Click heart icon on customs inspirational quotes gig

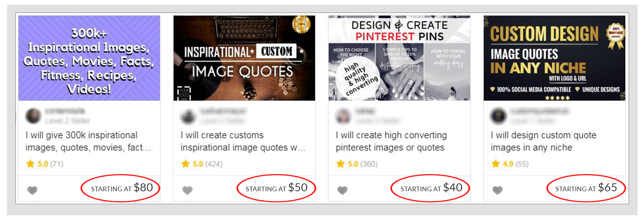[x=187, y=190]
